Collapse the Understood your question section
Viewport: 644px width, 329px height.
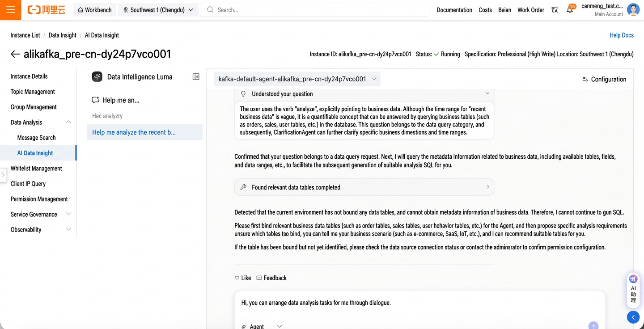pos(487,94)
